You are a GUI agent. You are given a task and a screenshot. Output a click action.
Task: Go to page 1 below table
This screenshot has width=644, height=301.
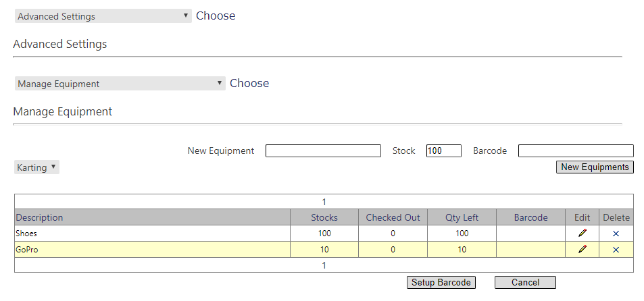point(324,265)
